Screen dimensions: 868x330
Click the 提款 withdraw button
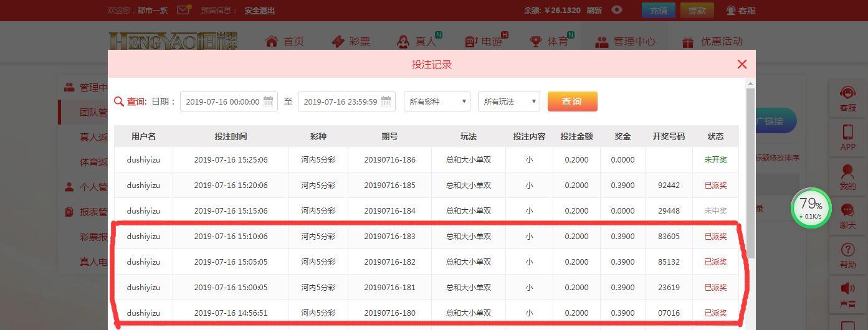click(x=697, y=10)
